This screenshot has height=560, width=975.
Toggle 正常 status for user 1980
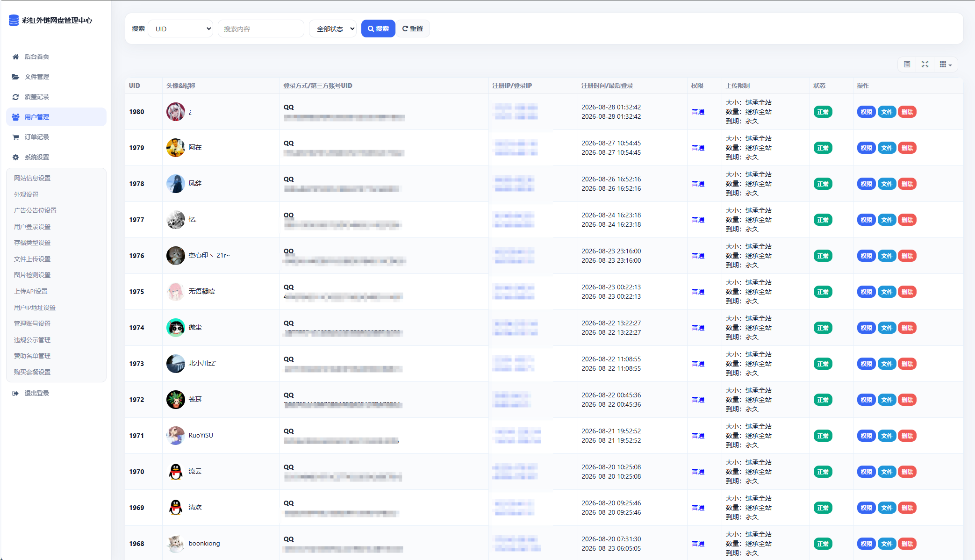(823, 112)
